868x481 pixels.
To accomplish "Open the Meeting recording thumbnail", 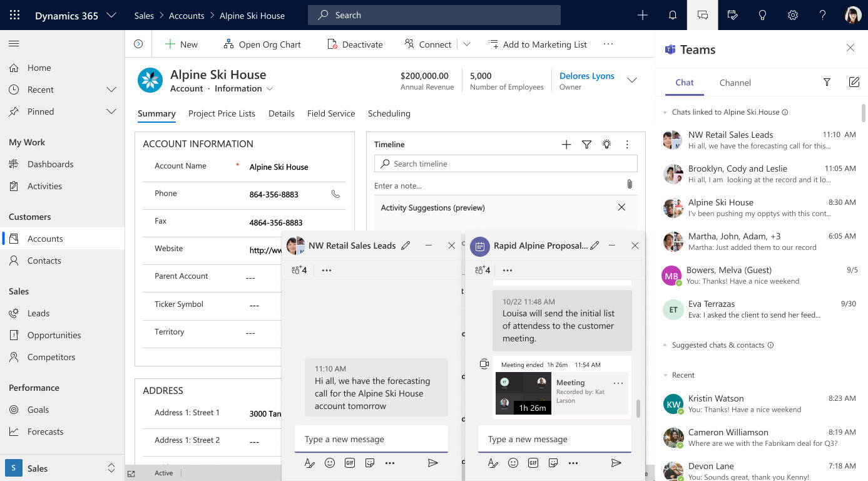I will [523, 393].
